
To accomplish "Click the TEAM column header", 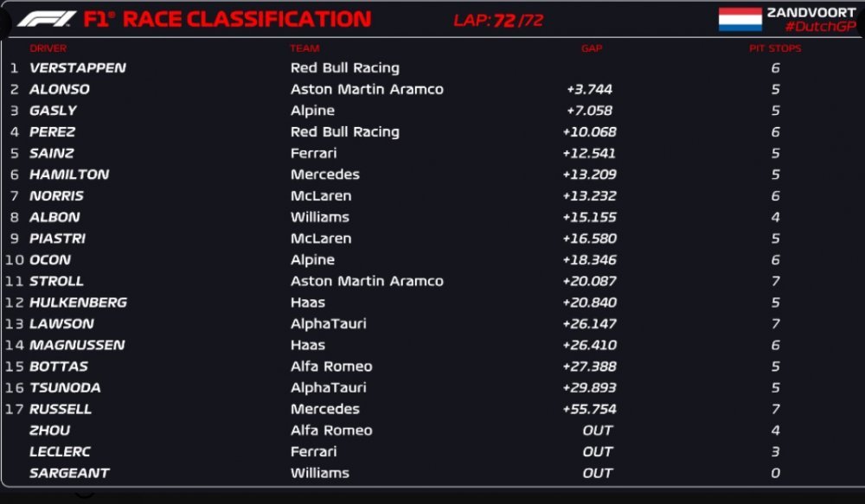I will (x=304, y=48).
